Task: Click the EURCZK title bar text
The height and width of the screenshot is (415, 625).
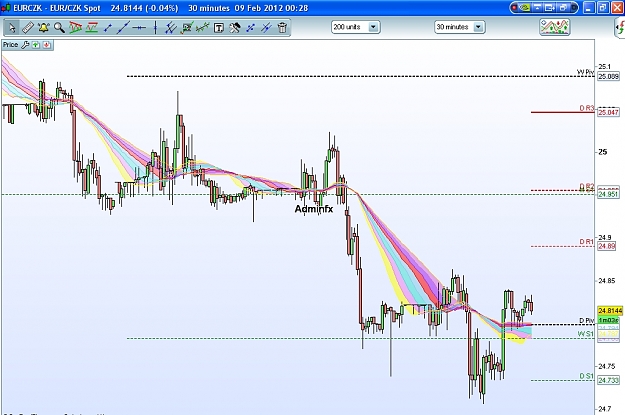Action: tap(160, 8)
